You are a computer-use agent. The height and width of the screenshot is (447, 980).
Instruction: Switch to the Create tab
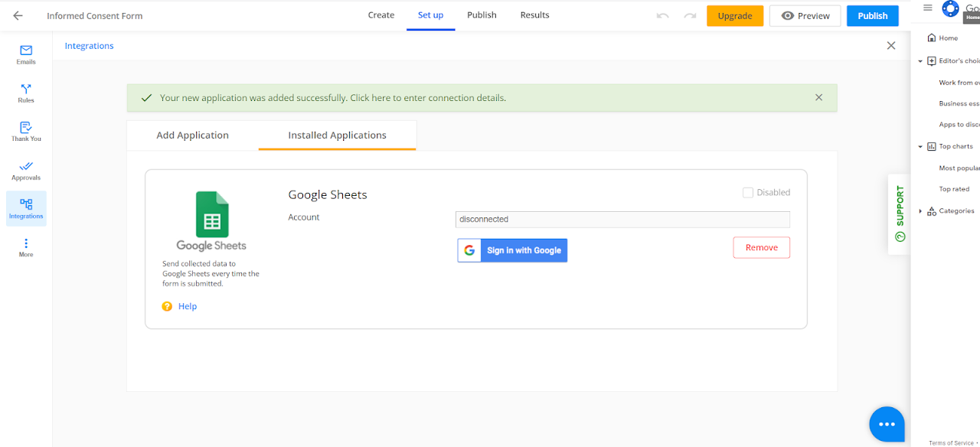coord(381,15)
